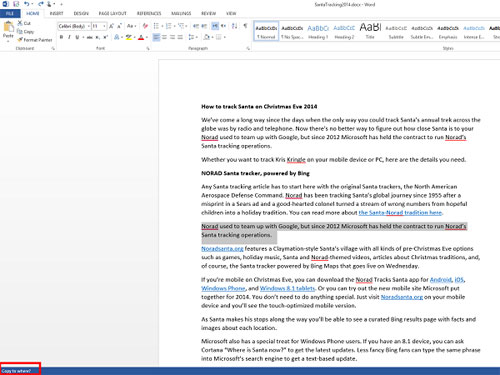Switch to the REVIEW tab
The height and width of the screenshot is (375, 500).
point(208,13)
